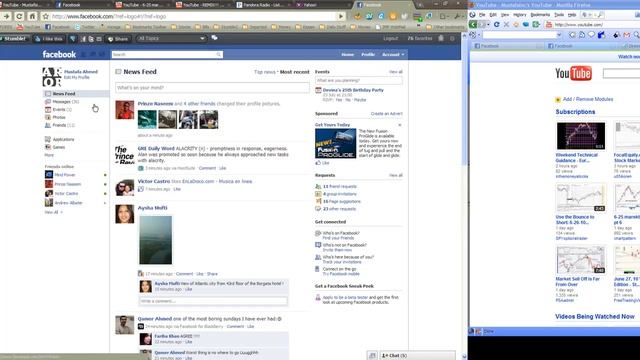Screen dimensions: 640x360
Task: Click the profile picture at top of sidebar
Action: [x=52, y=77]
